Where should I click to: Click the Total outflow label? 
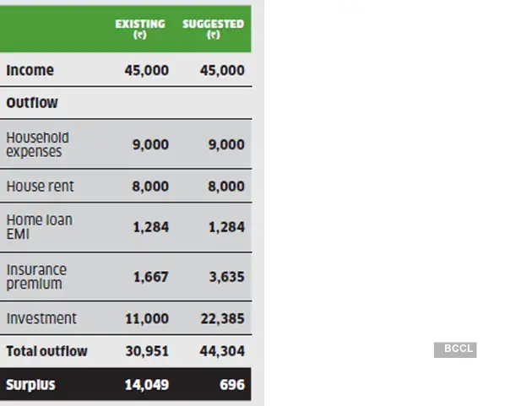pos(46,351)
